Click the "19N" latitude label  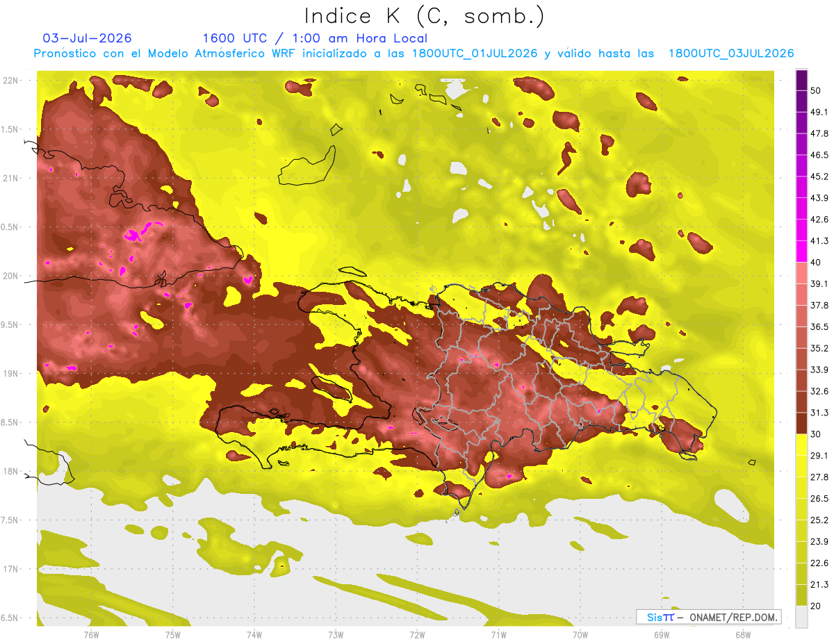(10, 374)
